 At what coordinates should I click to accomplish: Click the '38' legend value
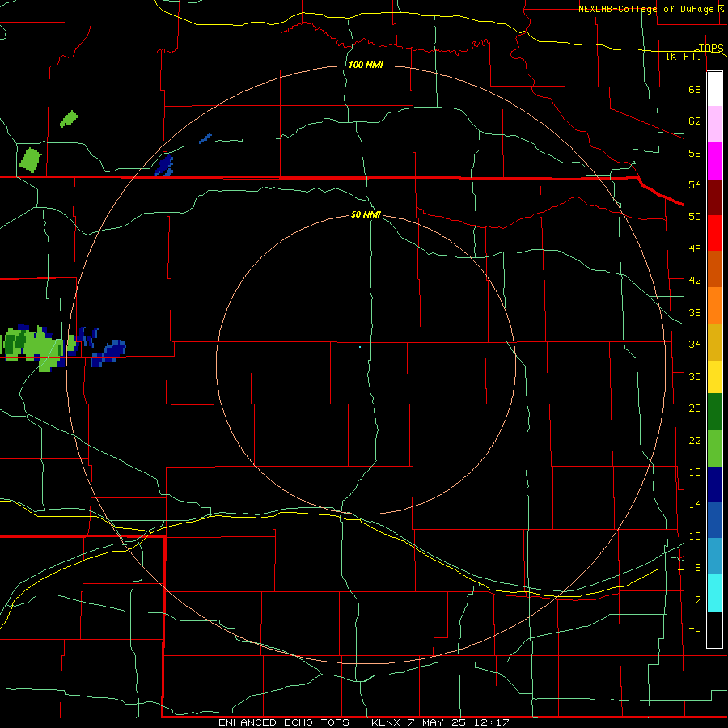[695, 312]
